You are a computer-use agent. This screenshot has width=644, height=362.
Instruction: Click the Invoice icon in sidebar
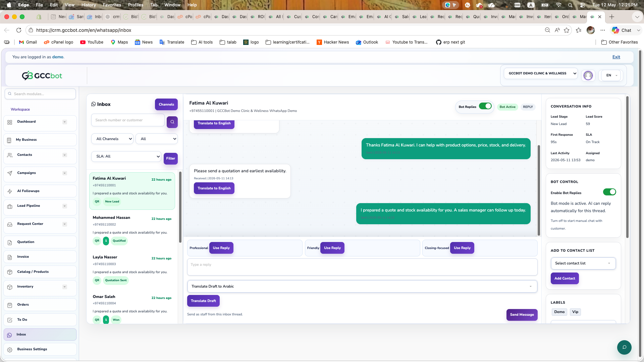click(10, 257)
